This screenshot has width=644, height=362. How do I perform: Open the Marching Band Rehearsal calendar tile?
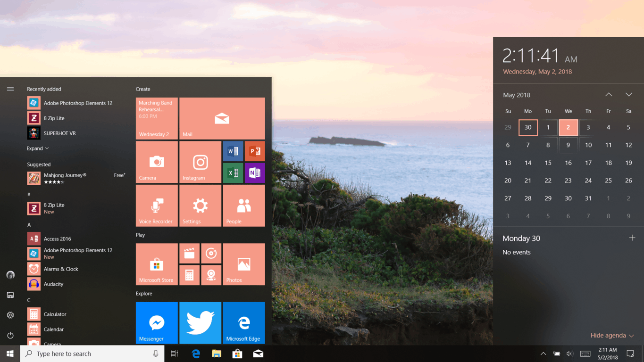pyautogui.click(x=157, y=118)
